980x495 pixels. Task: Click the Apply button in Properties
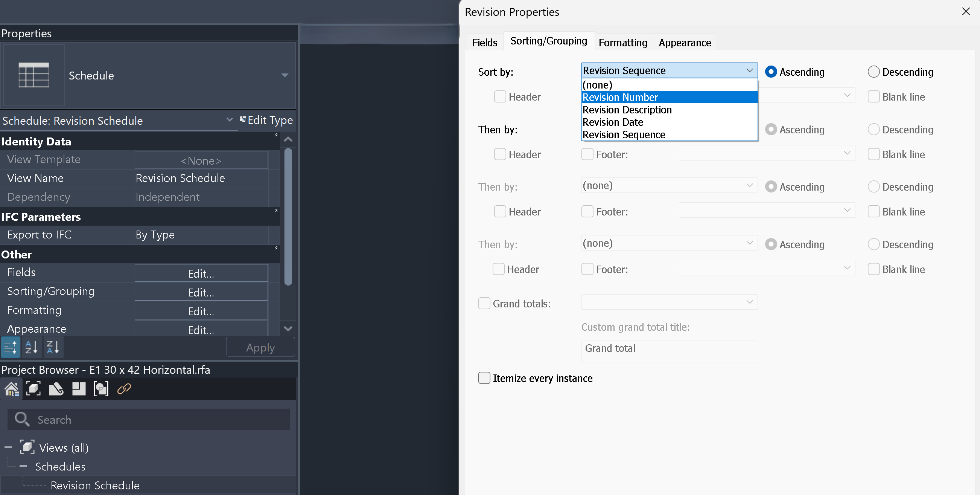(x=260, y=347)
